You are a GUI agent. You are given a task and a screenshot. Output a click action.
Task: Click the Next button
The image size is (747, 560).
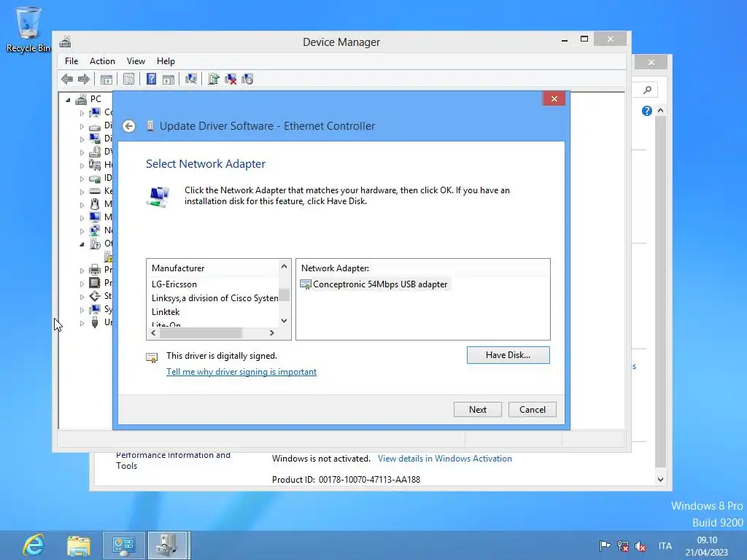(x=477, y=410)
